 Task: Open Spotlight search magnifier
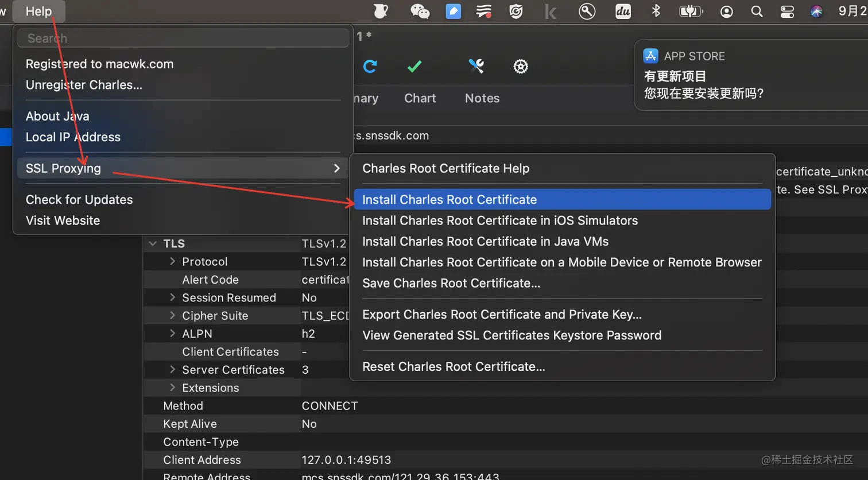(757, 11)
